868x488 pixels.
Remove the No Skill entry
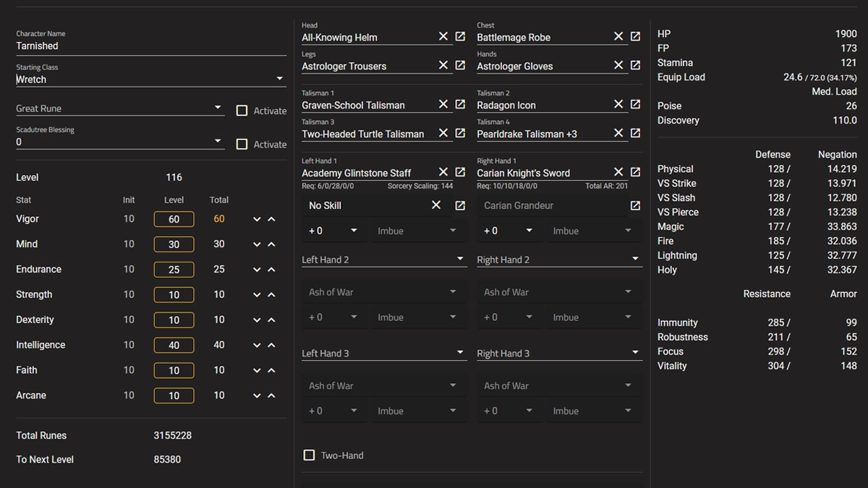pyautogui.click(x=437, y=205)
